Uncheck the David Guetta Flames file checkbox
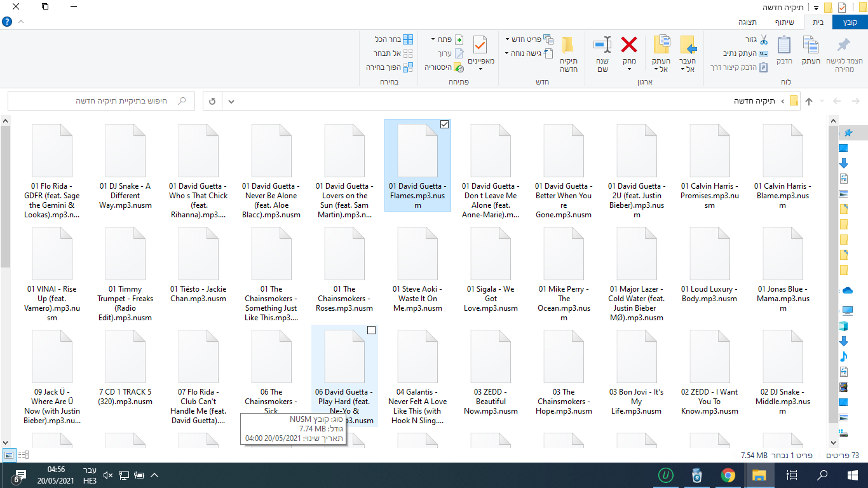Image resolution: width=868 pixels, height=488 pixels. pos(444,125)
